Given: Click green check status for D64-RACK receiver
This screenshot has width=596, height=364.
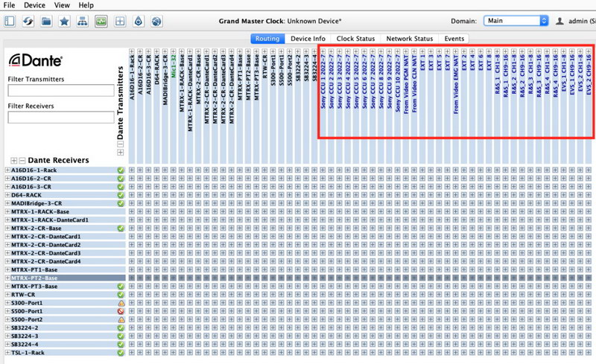Looking at the screenshot, I should coord(121,195).
